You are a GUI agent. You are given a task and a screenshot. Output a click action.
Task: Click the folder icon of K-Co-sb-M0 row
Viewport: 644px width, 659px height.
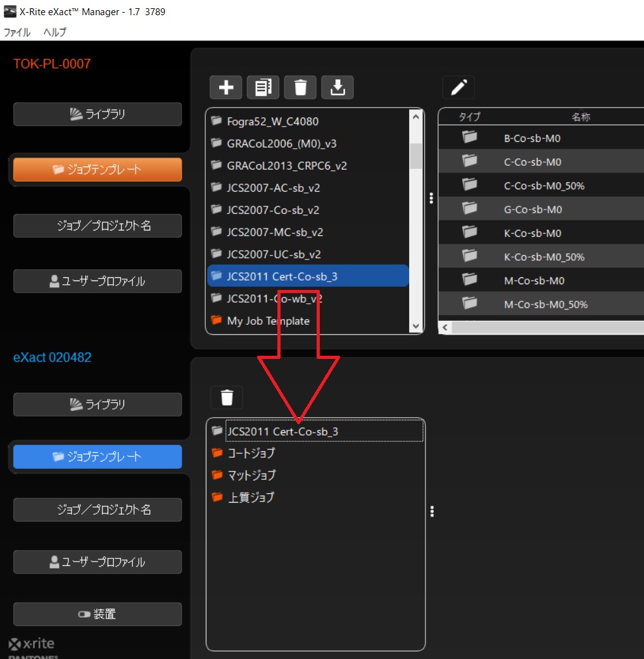(470, 232)
